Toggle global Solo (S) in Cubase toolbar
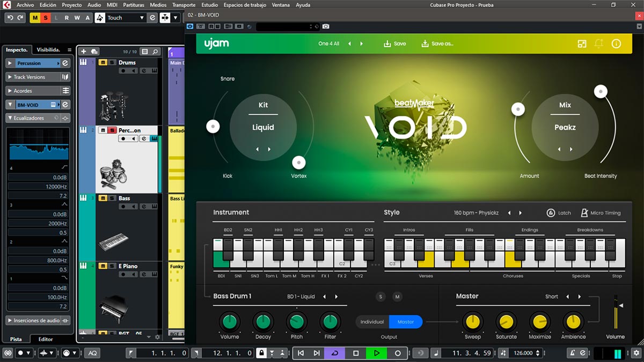 tap(46, 18)
